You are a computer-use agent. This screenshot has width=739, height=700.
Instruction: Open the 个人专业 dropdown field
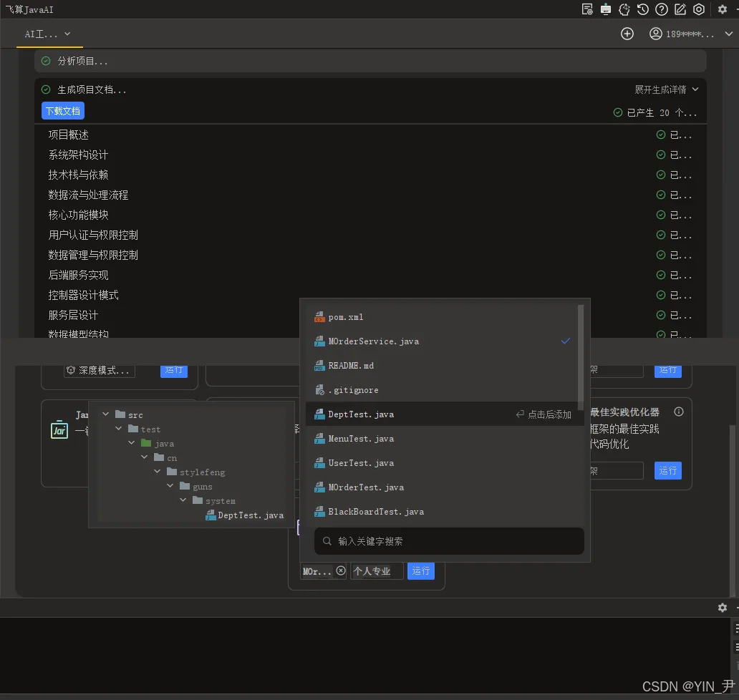377,571
